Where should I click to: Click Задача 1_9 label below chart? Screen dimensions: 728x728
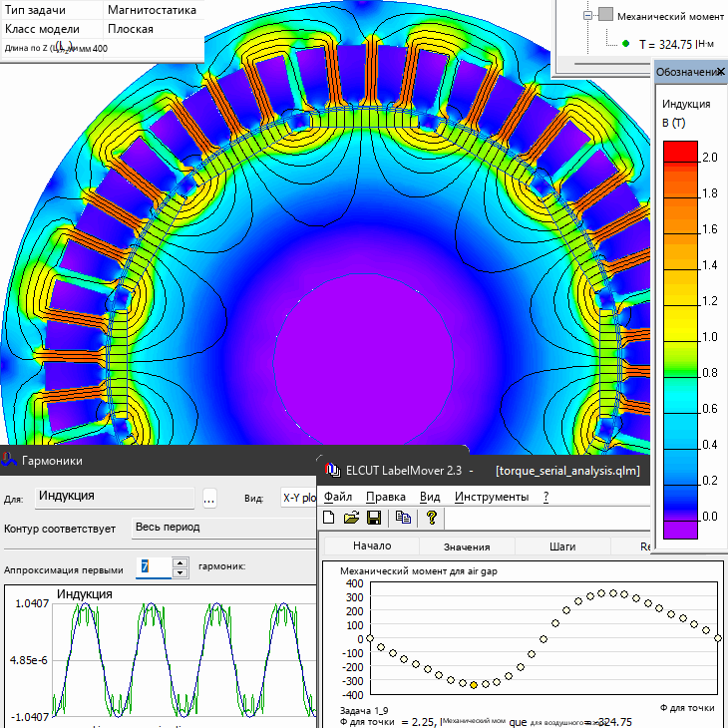(364, 710)
